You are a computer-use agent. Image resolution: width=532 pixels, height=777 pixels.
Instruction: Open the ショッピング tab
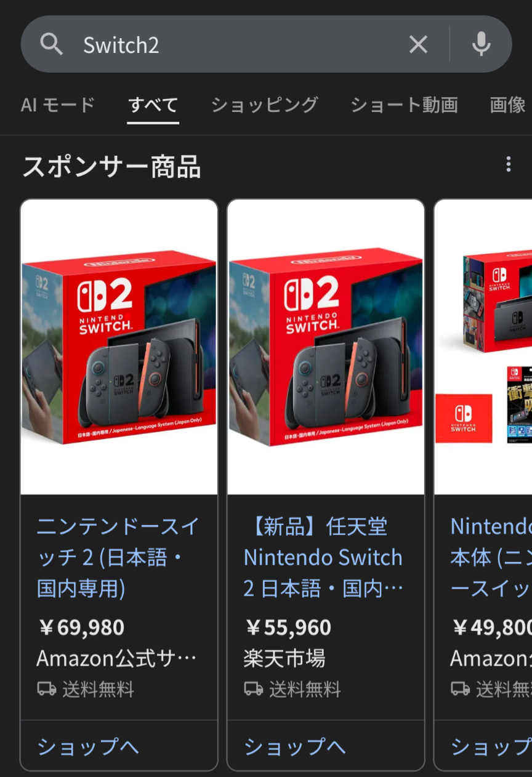pos(265,105)
